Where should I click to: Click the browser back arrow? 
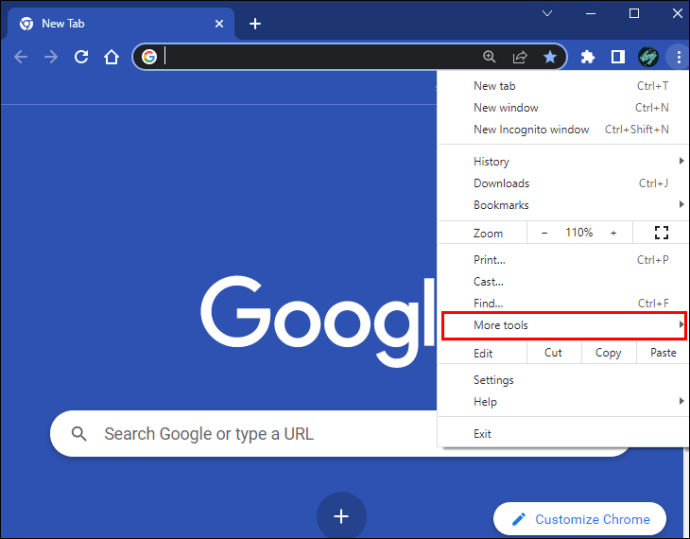[x=21, y=57]
